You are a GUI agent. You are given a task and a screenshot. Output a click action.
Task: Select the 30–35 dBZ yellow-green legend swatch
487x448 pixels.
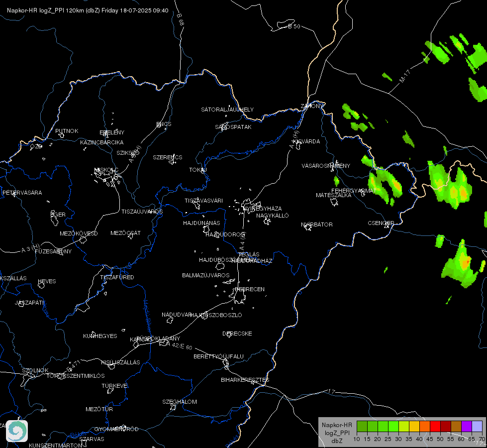coord(404,426)
